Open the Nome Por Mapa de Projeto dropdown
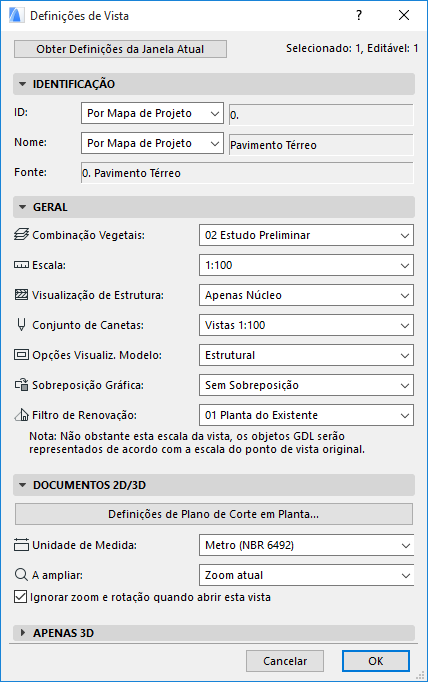The image size is (428, 682). click(152, 144)
